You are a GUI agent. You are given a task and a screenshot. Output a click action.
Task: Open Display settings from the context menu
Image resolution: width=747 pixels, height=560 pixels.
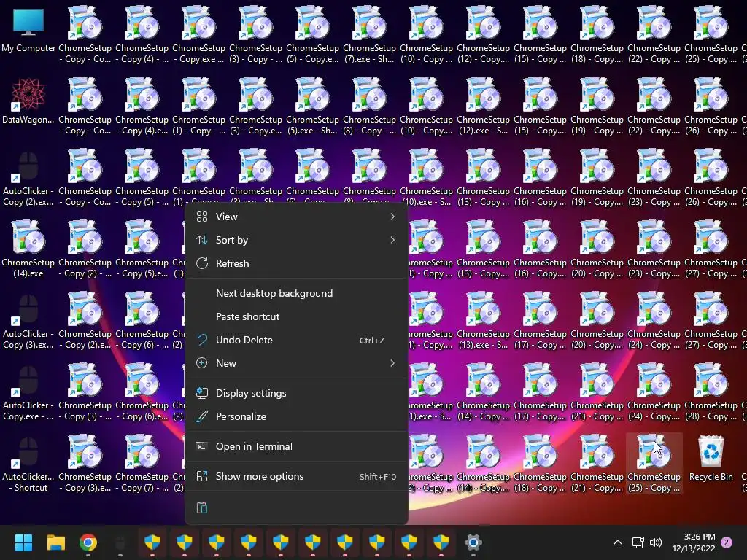[296, 393]
